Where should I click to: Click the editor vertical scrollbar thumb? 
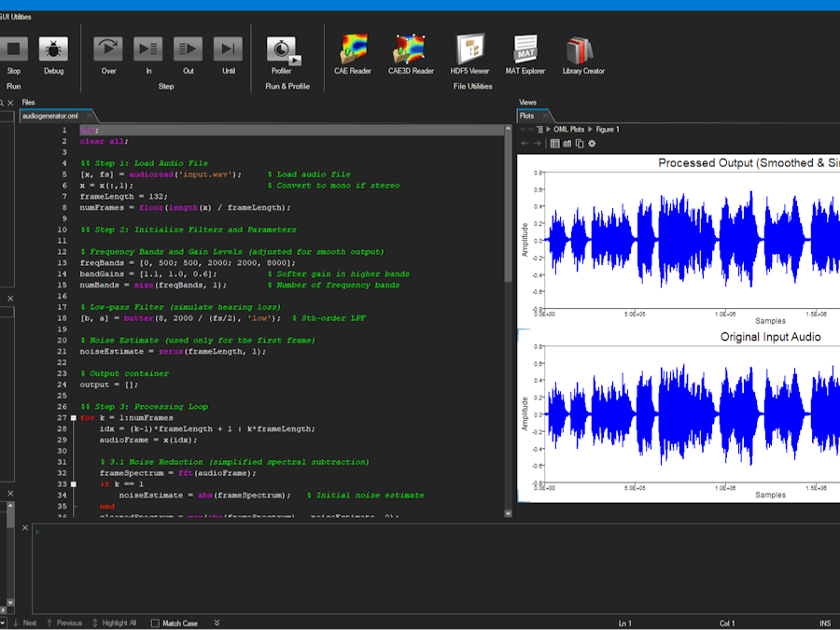pyautogui.click(x=508, y=207)
